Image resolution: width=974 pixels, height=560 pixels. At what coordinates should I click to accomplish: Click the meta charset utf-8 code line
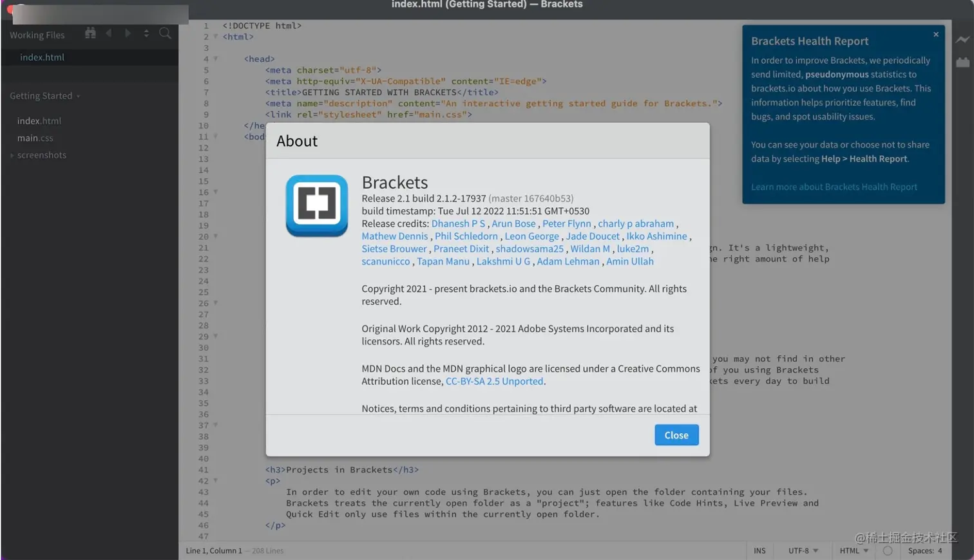click(x=323, y=70)
